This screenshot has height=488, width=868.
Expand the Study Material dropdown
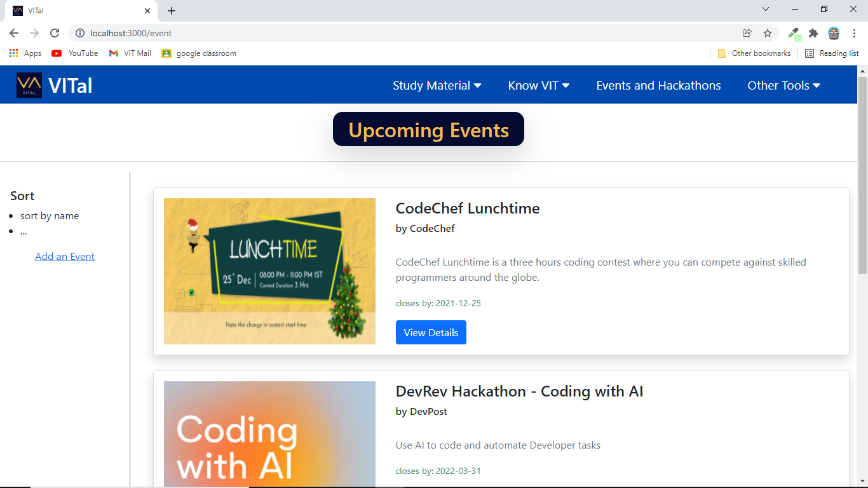437,86
